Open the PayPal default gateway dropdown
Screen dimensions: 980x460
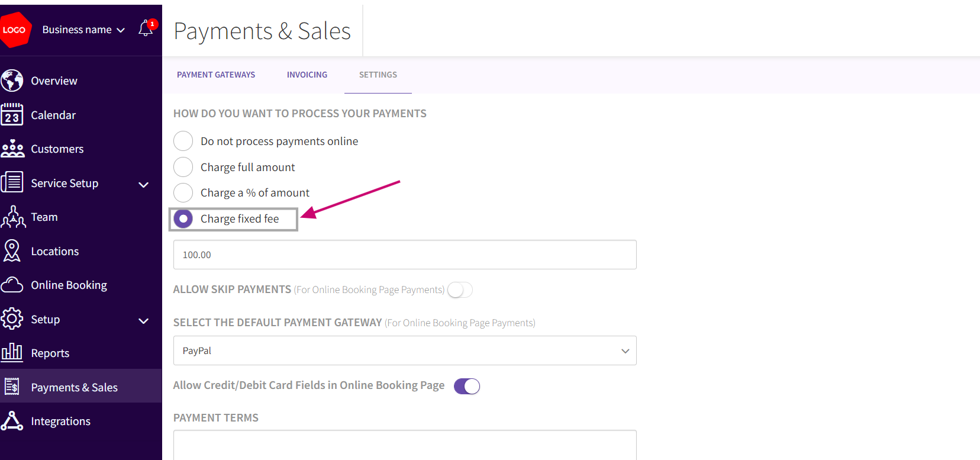pos(405,350)
